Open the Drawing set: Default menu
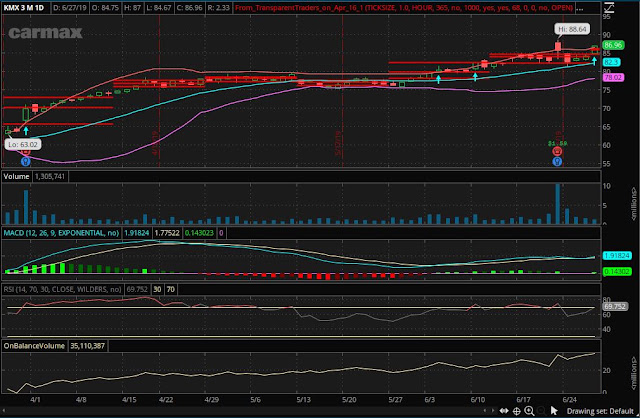Screen dimensions: 640x418 point(600,411)
